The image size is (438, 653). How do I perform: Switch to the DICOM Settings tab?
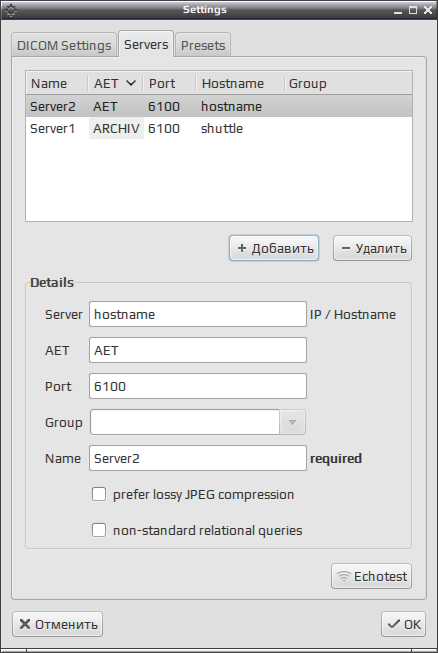pos(64,45)
